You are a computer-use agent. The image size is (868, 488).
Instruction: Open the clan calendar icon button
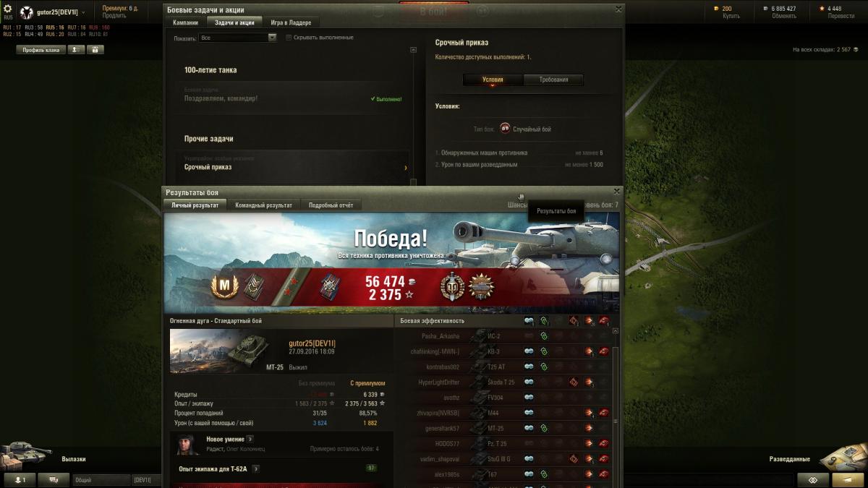point(95,50)
